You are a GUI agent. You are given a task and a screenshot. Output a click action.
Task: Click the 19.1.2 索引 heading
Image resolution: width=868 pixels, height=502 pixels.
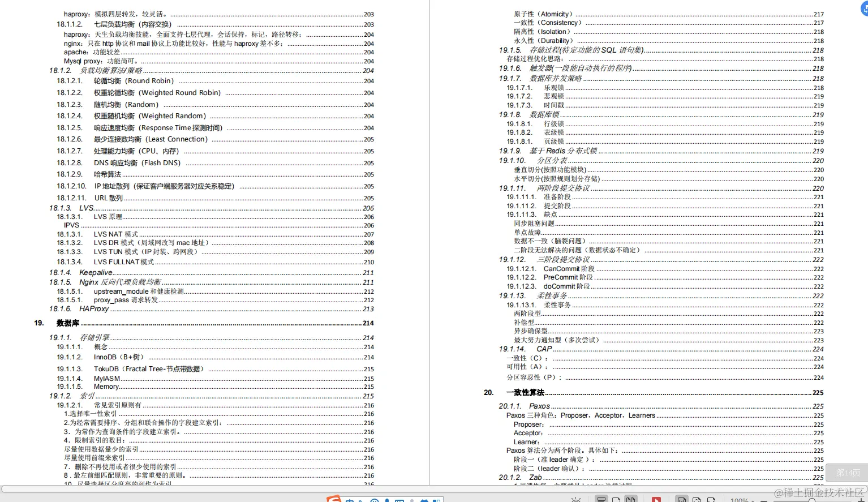click(x=211, y=396)
